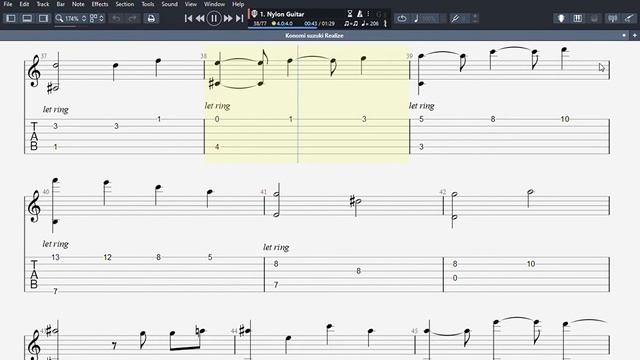Open metronome settings dots menu
The width and height of the screenshot is (640, 360).
coord(368,14)
